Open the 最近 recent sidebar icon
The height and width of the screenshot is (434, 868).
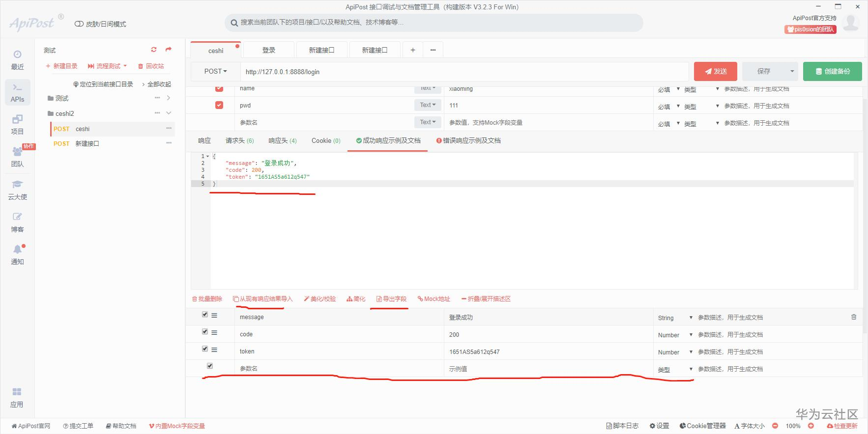[x=17, y=60]
